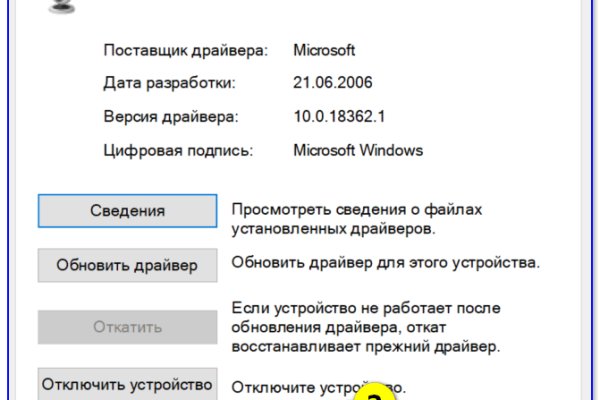Select the Microsoft Windows signature value

[358, 151]
